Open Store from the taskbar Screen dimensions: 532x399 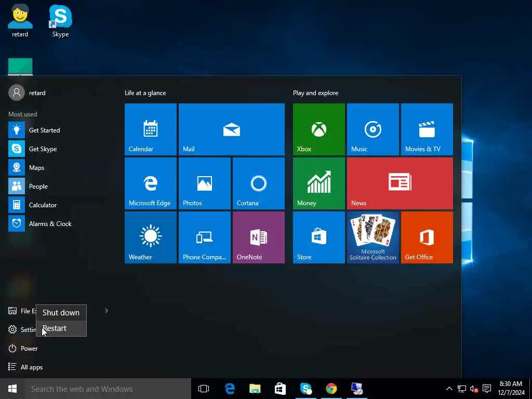[280, 389]
